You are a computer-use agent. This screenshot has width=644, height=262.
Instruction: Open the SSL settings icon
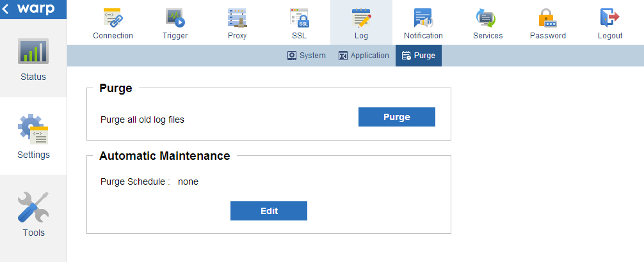click(x=299, y=18)
